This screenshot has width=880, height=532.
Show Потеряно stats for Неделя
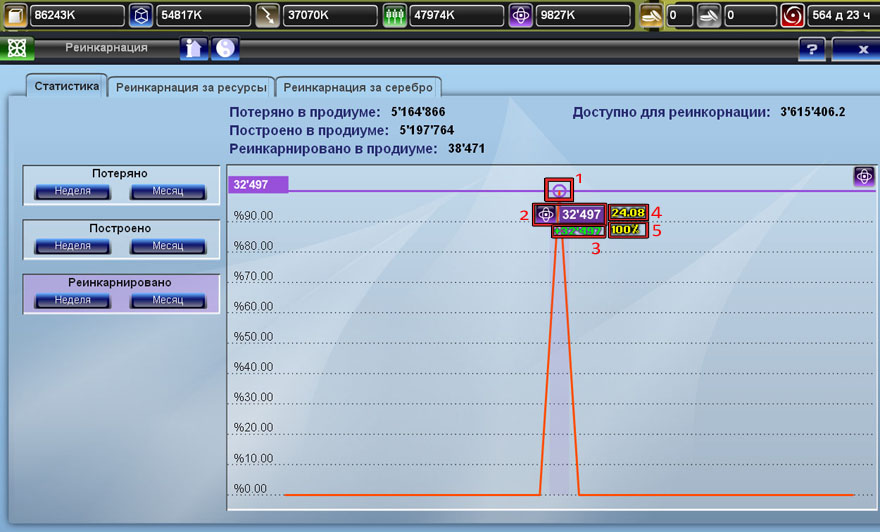[72, 191]
